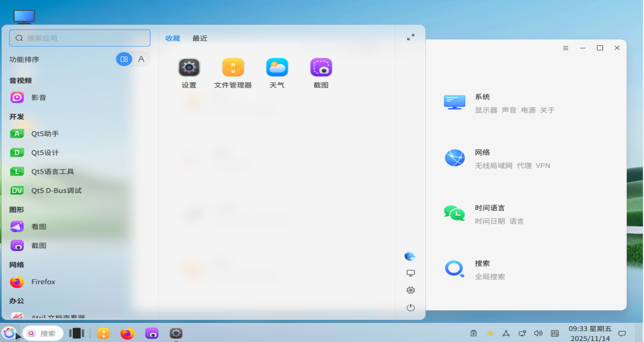Click the volume speaker tray icon
This screenshot has width=644, height=342.
[x=538, y=333]
